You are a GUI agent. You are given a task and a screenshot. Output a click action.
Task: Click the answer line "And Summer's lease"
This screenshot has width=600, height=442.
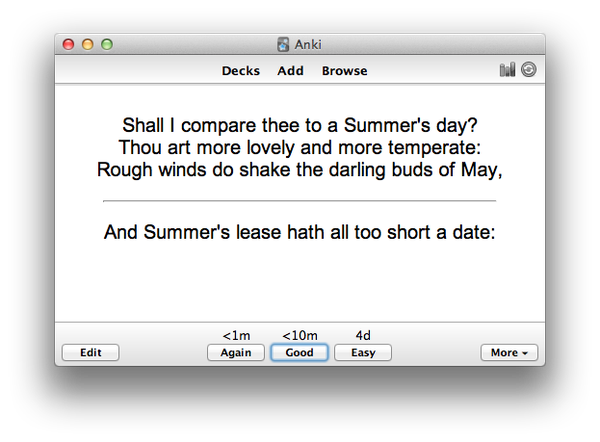[299, 233]
